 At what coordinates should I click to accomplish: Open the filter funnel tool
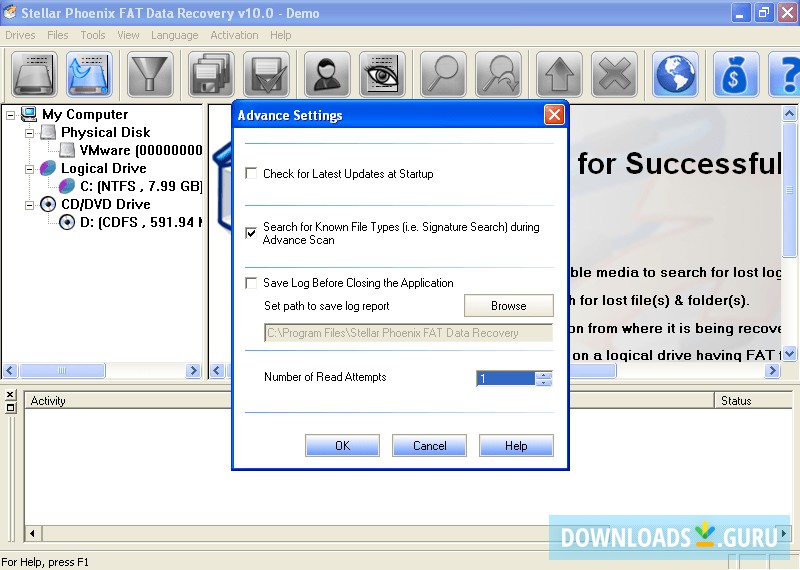tap(149, 75)
